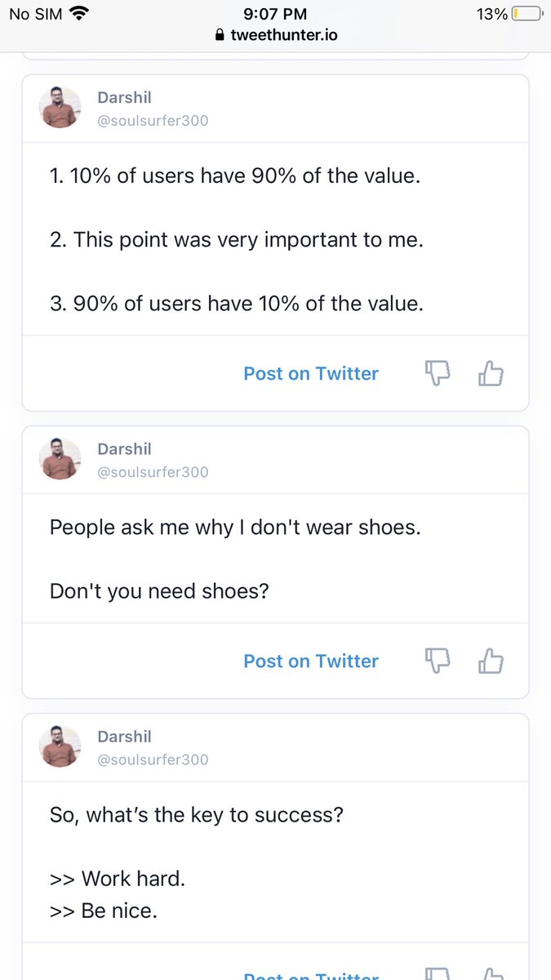
Task: Tap the "Don't you need shoes?" text
Action: tap(159, 590)
